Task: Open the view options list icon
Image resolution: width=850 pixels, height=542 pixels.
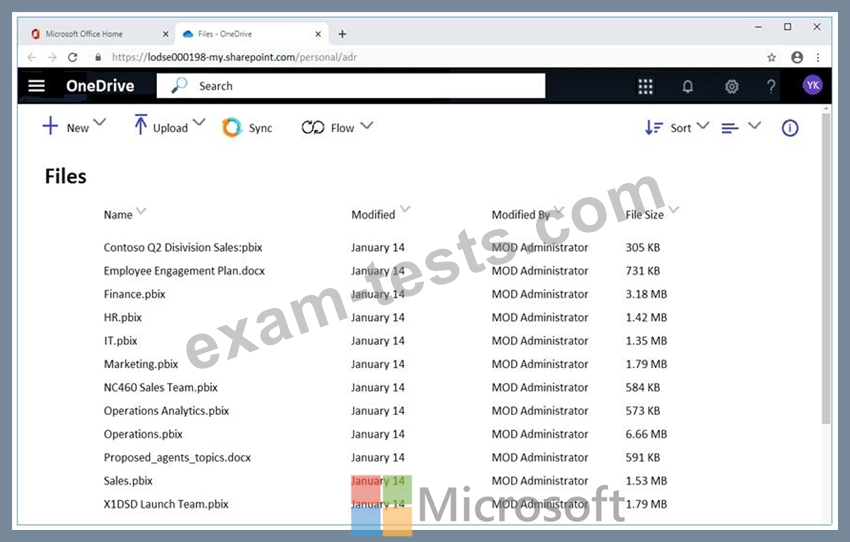Action: 730,128
